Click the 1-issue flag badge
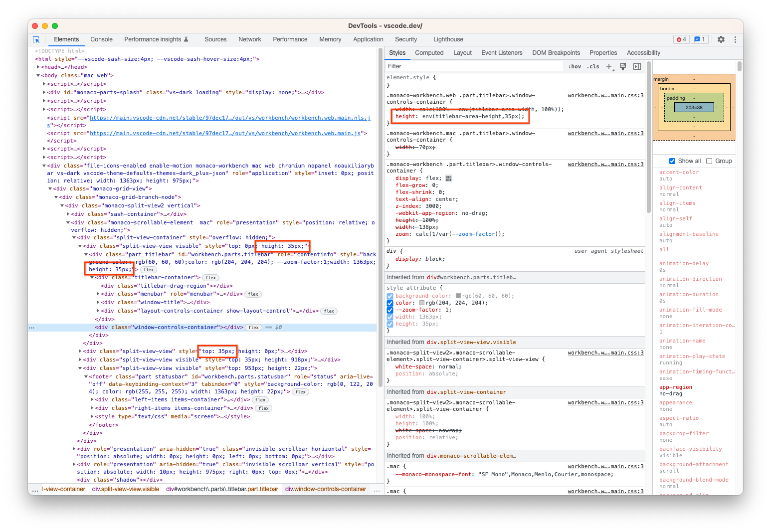 [x=700, y=39]
